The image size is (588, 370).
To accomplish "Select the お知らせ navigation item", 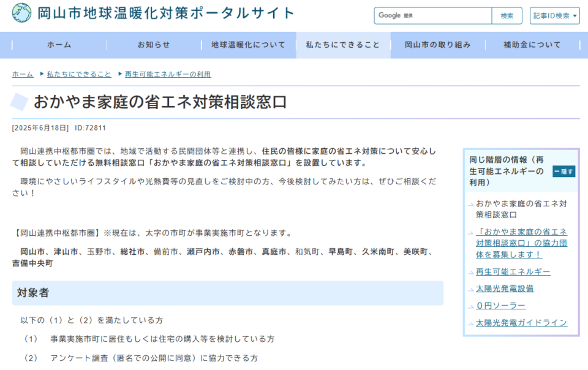I will (x=154, y=45).
